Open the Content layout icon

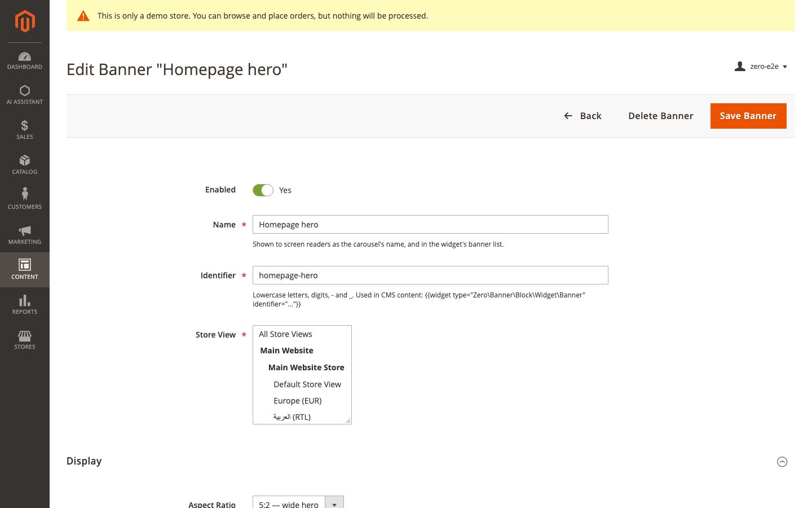point(25,265)
